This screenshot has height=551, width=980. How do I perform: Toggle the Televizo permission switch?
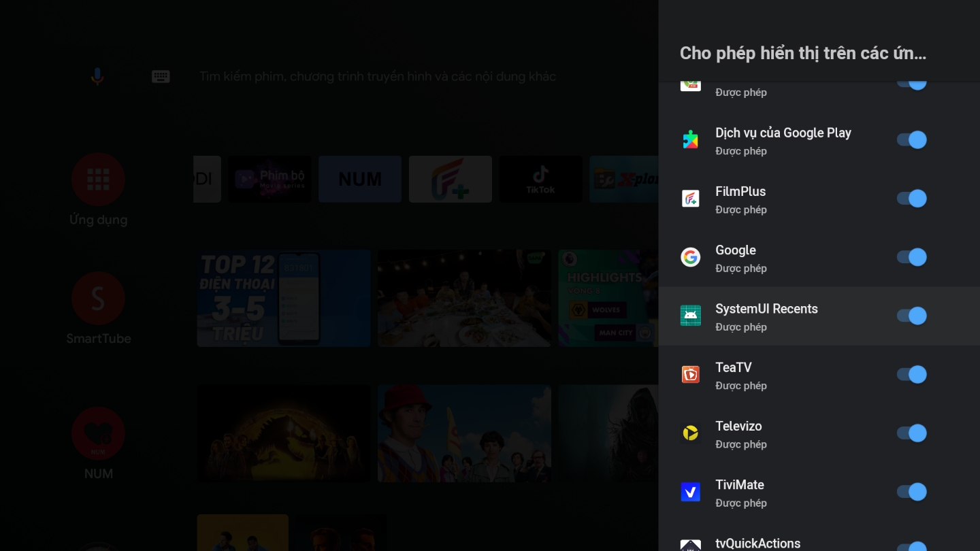[x=912, y=433]
